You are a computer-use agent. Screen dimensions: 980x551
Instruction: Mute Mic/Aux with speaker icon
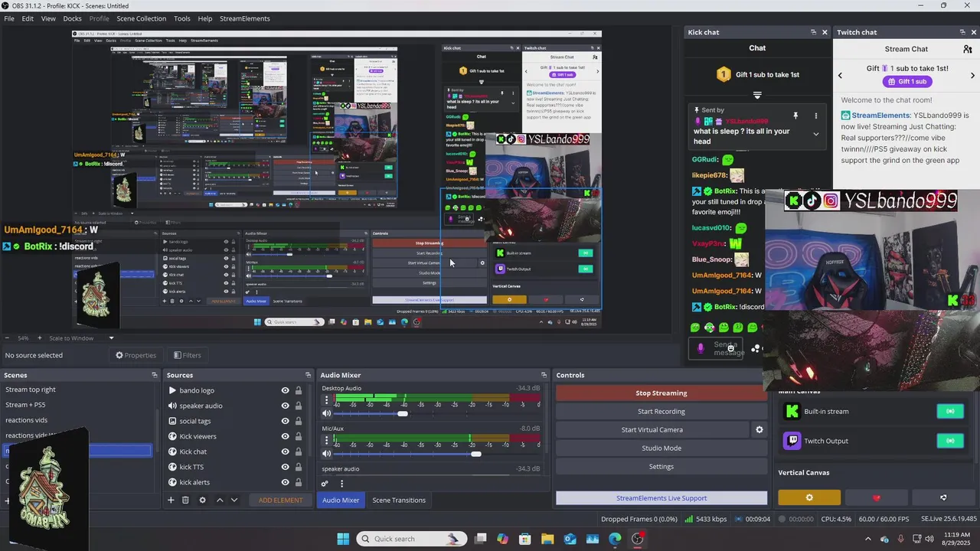(x=327, y=454)
